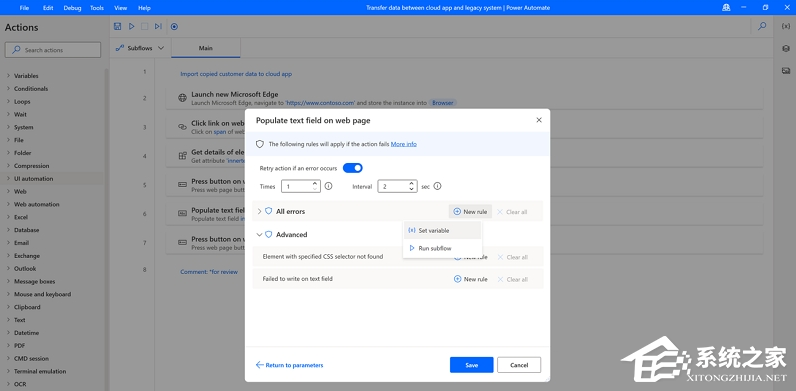The image size is (796, 391).
Task: Click Return to parameters link
Action: (289, 365)
